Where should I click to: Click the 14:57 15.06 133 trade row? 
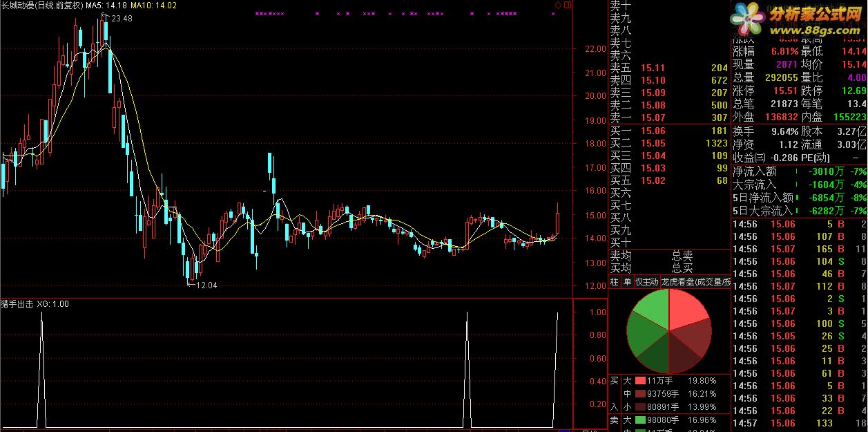click(x=800, y=423)
